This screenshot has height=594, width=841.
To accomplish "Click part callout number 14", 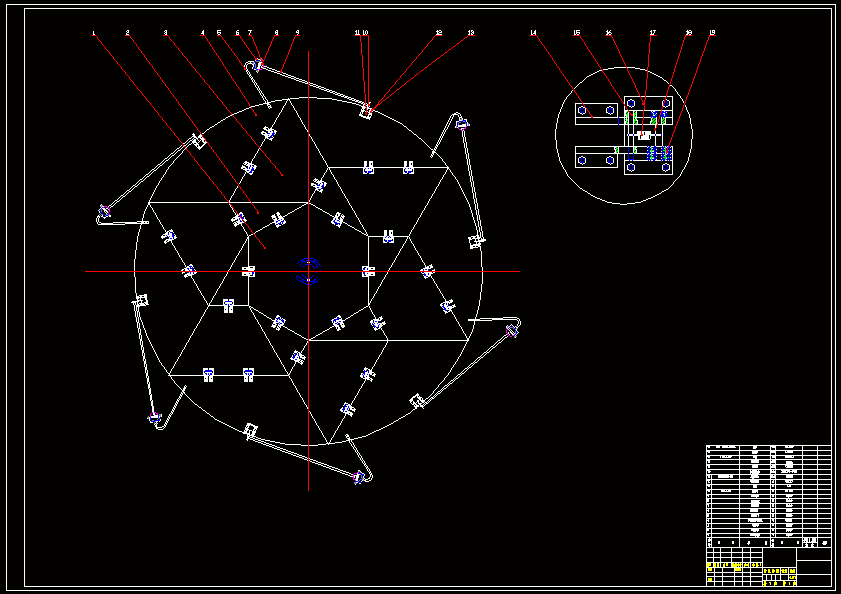I will [533, 33].
